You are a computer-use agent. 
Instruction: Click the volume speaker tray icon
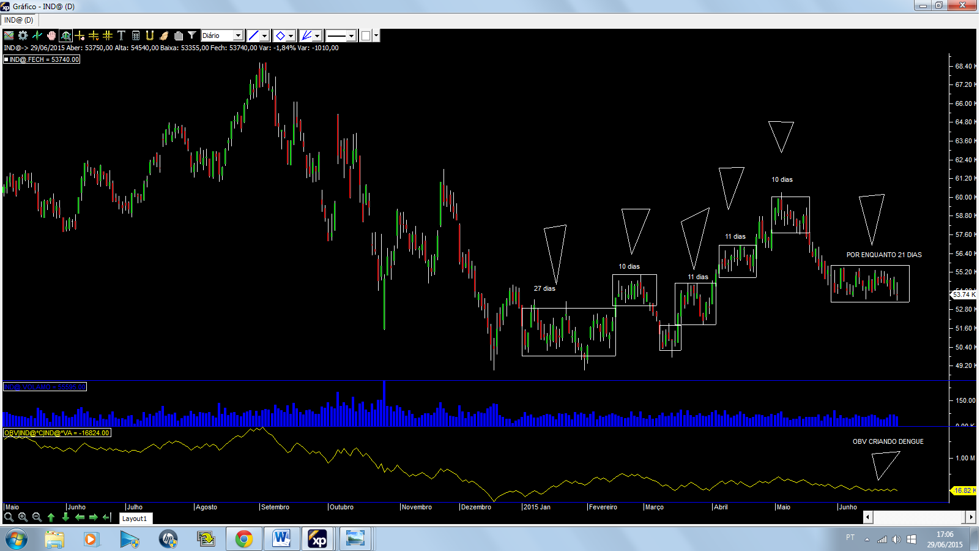tap(896, 539)
